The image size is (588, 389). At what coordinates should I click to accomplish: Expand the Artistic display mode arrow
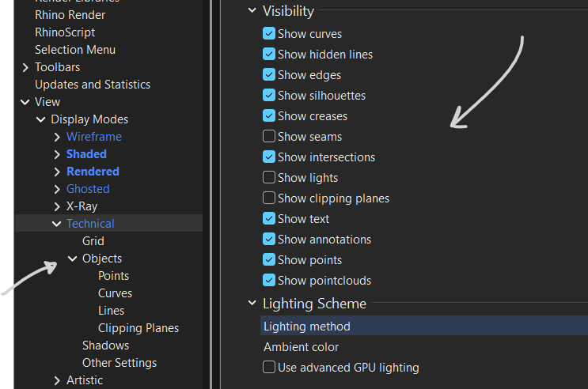click(57, 380)
